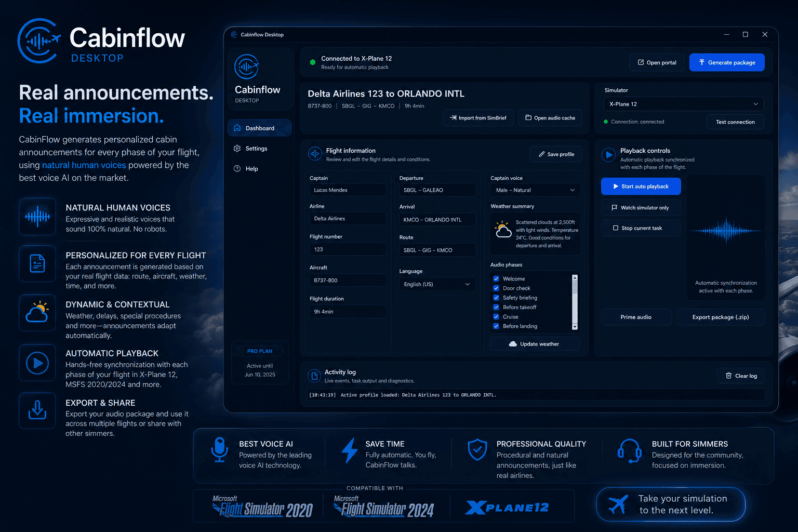
Task: Click the Flight number field 123
Action: (348, 249)
